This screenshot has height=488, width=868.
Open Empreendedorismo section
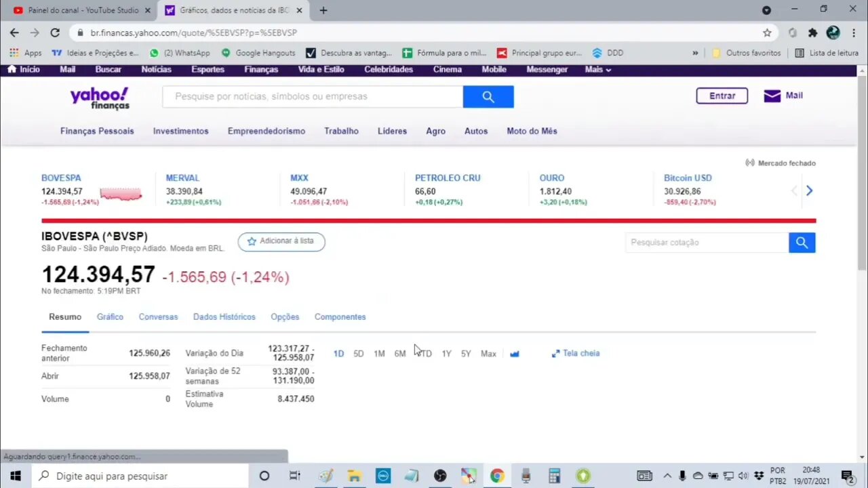pyautogui.click(x=267, y=131)
